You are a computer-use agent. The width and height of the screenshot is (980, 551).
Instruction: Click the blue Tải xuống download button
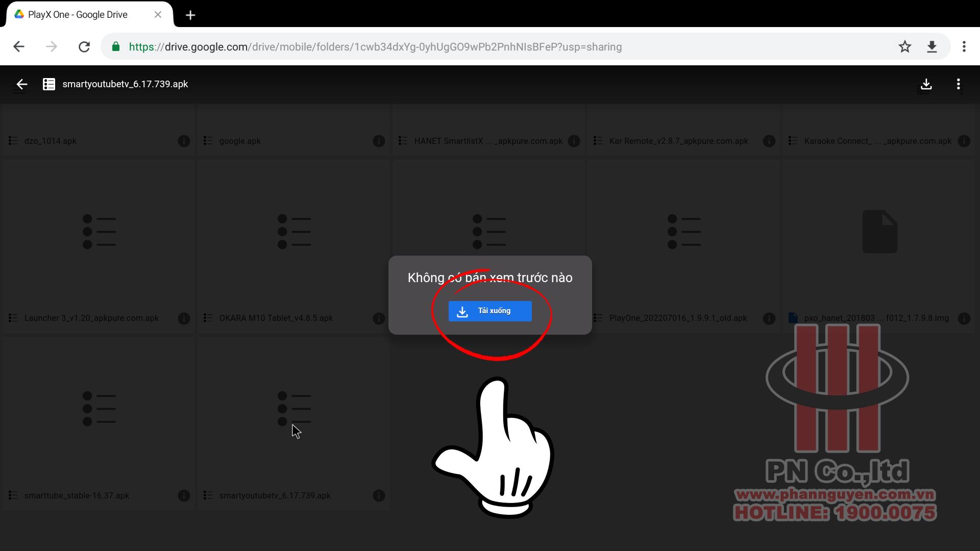pyautogui.click(x=489, y=311)
